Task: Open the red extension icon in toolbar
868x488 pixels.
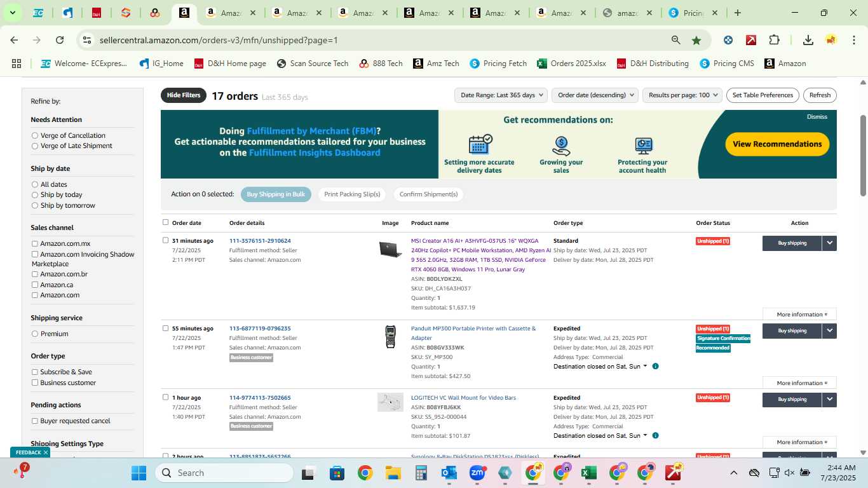Action: tap(751, 40)
